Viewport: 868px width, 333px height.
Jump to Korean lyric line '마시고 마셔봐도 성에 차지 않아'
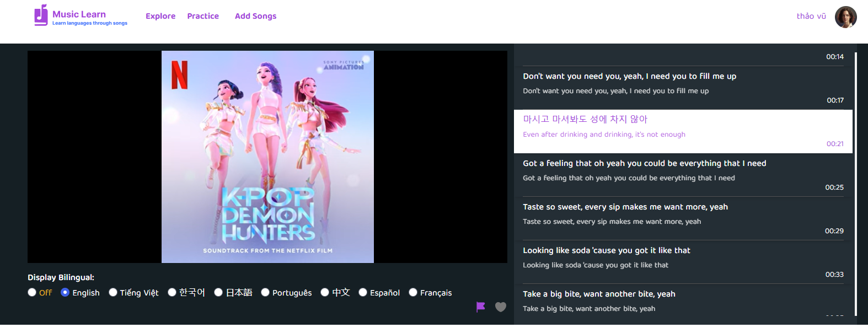pos(585,119)
